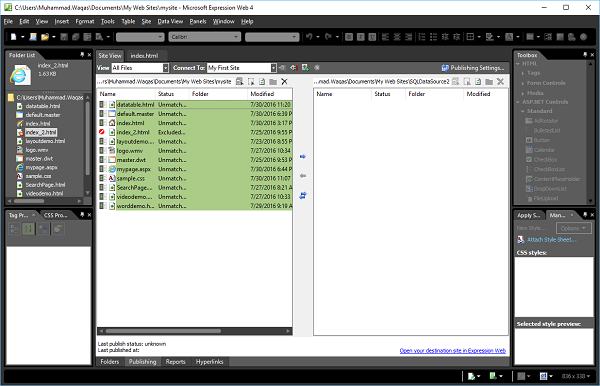Open the Data View menu

pos(170,21)
